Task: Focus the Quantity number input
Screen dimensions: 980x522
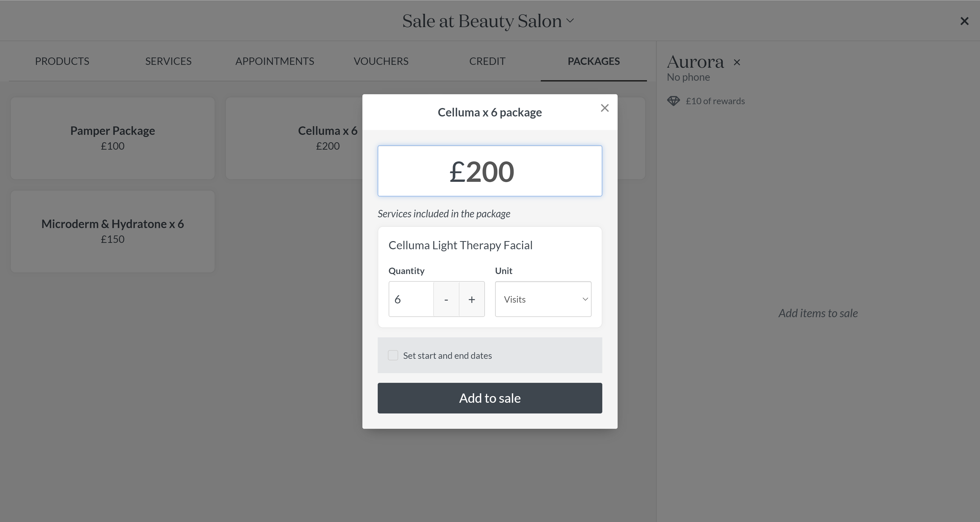Action: tap(411, 299)
